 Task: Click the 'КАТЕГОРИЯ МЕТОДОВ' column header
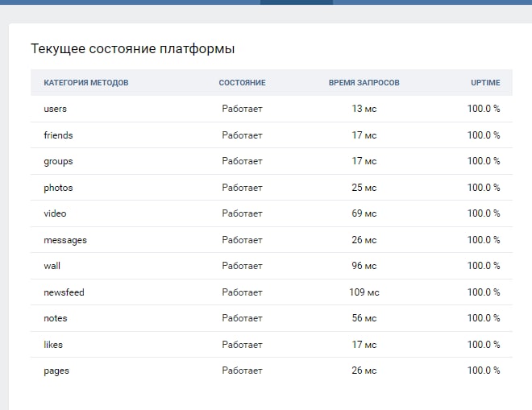(x=86, y=83)
